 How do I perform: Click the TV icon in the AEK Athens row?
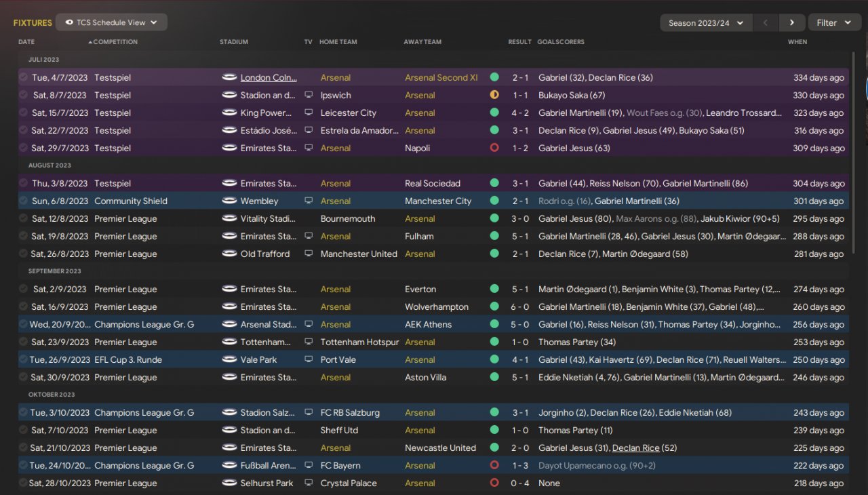(309, 325)
